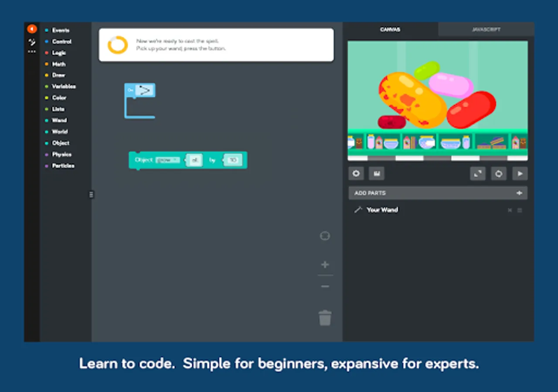
Task: Click the wand icon beside Your Wand
Action: click(358, 210)
